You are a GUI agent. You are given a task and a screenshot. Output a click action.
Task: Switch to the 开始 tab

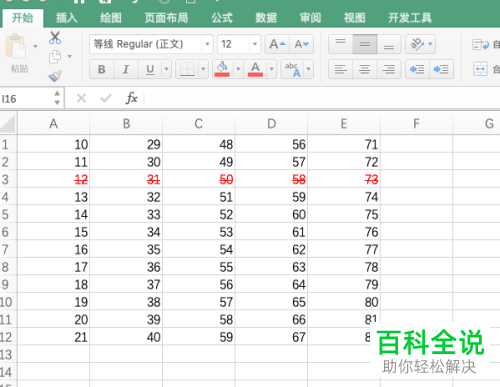(x=22, y=18)
